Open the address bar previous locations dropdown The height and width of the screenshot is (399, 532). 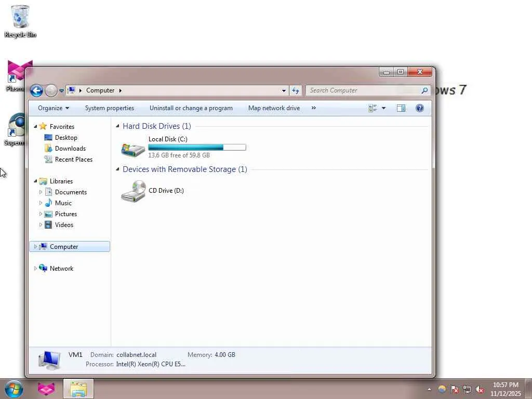[x=284, y=90]
